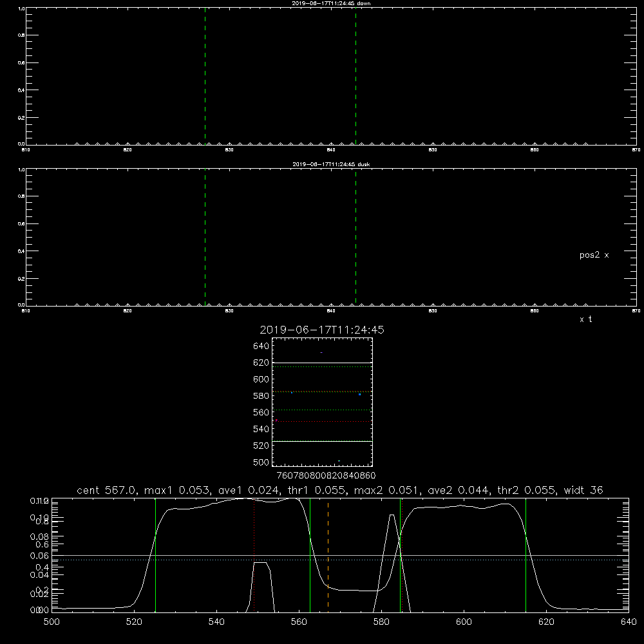The image size is (644, 644).
Task: Click right green dashed line in dawn plot
Action: point(355,76)
